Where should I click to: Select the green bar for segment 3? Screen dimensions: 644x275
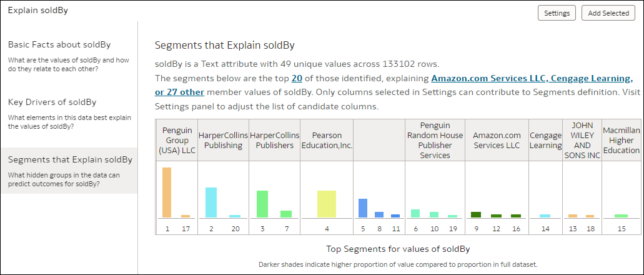point(262,204)
